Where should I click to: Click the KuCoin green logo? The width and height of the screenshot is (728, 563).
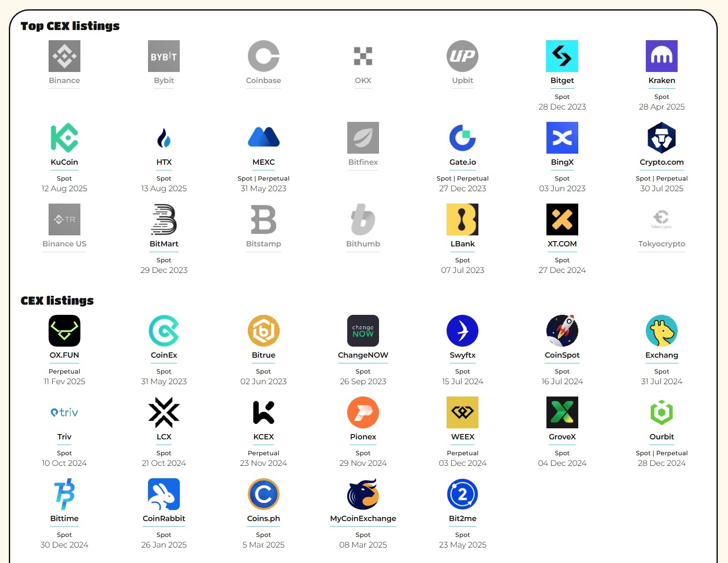[x=64, y=138]
